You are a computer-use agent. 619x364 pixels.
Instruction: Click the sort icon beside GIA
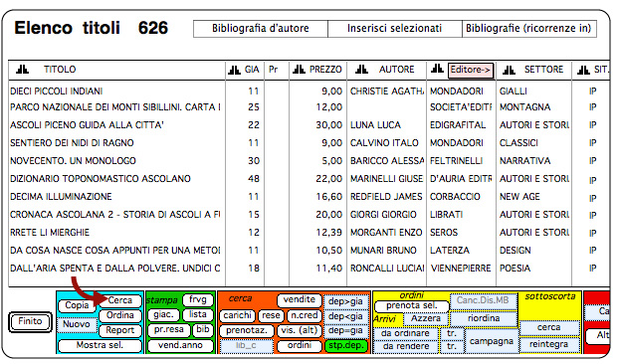(x=234, y=71)
